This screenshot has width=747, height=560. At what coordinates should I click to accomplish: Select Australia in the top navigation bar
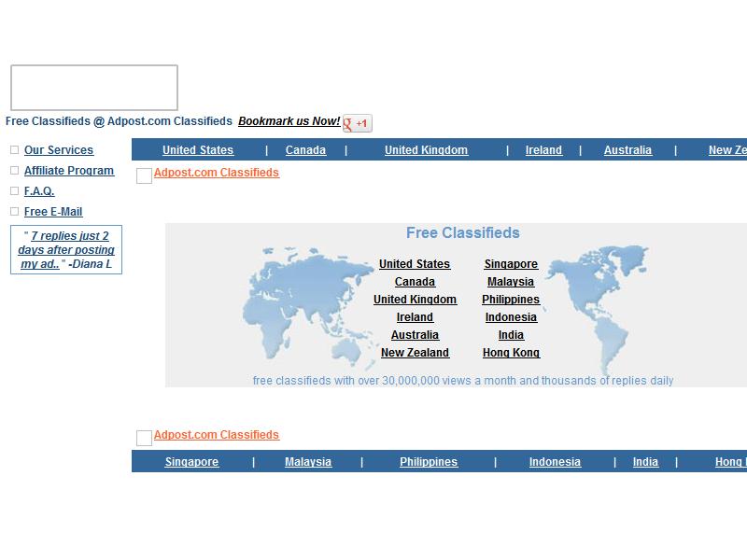pos(627,150)
